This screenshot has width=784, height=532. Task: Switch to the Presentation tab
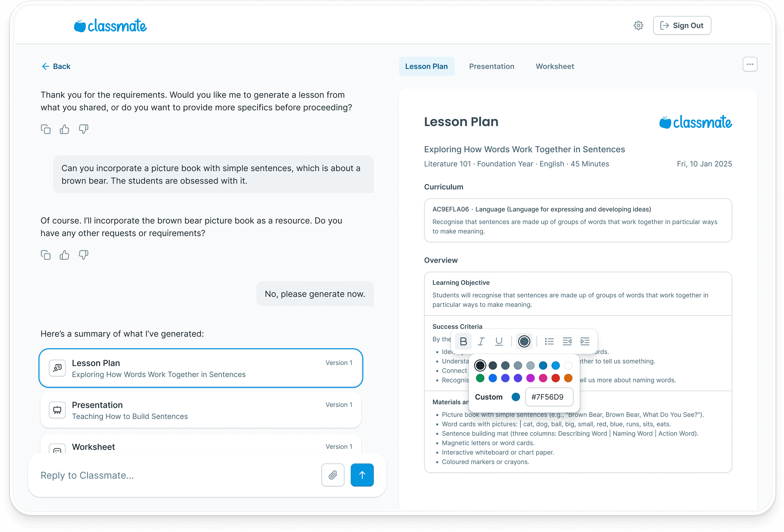click(x=491, y=66)
